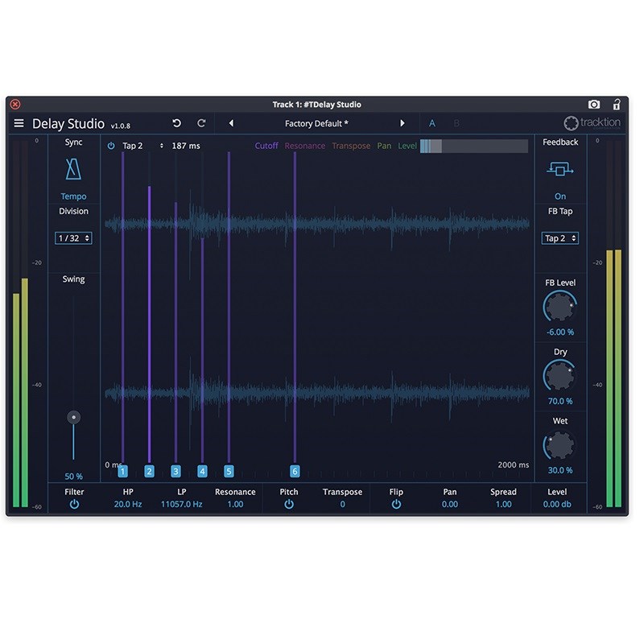The height and width of the screenshot is (644, 644).
Task: Close the plugin window
Action: [x=15, y=105]
